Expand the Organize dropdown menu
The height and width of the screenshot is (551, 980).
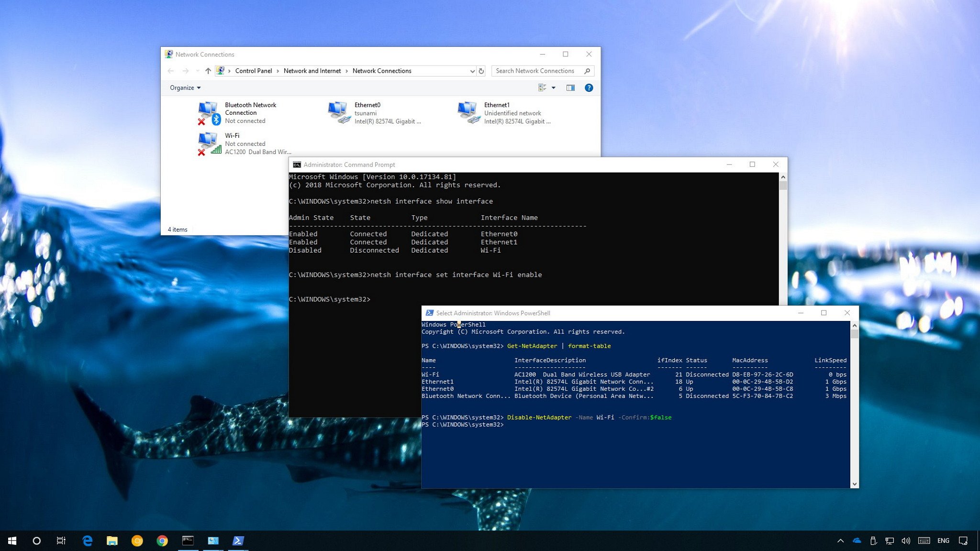[x=185, y=88]
